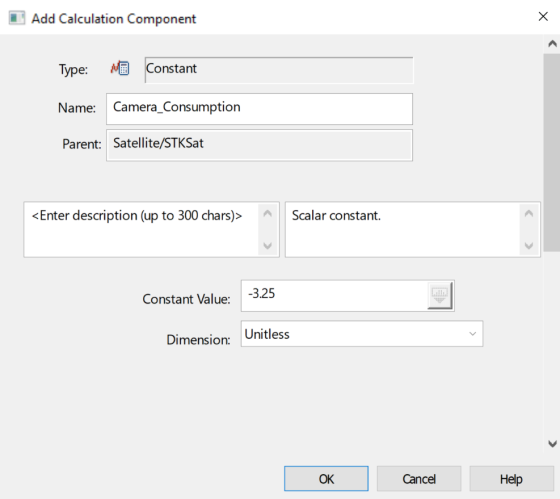The image size is (560, 499).
Task: Click the dialog's main scrollbar up arrow
Action: click(x=552, y=44)
